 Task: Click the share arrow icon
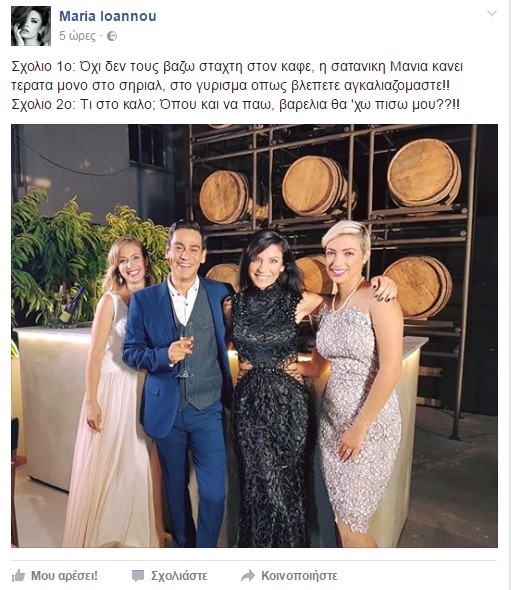pyautogui.click(x=248, y=576)
